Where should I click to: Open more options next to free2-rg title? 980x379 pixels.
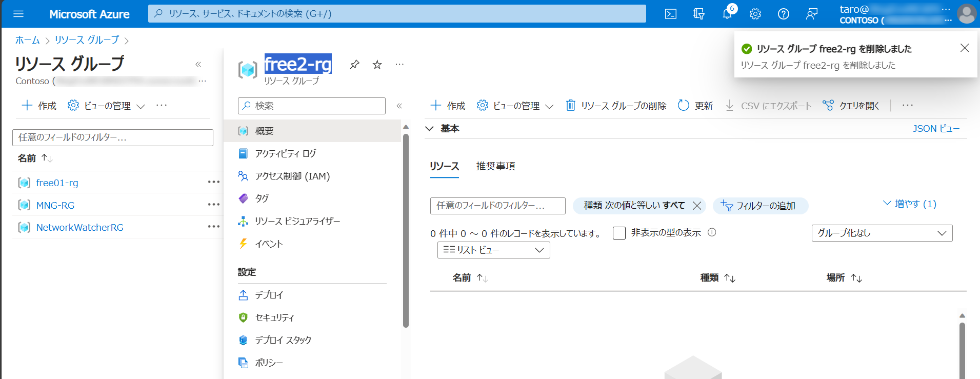pos(399,65)
